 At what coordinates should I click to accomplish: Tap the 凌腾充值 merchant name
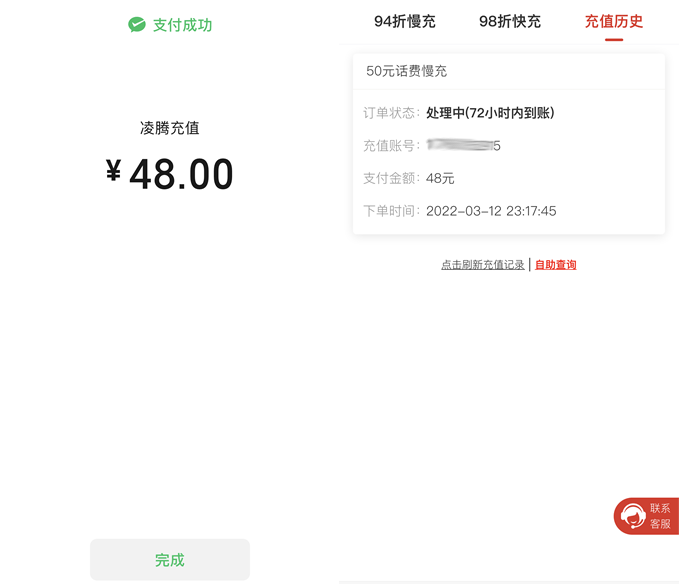click(170, 128)
